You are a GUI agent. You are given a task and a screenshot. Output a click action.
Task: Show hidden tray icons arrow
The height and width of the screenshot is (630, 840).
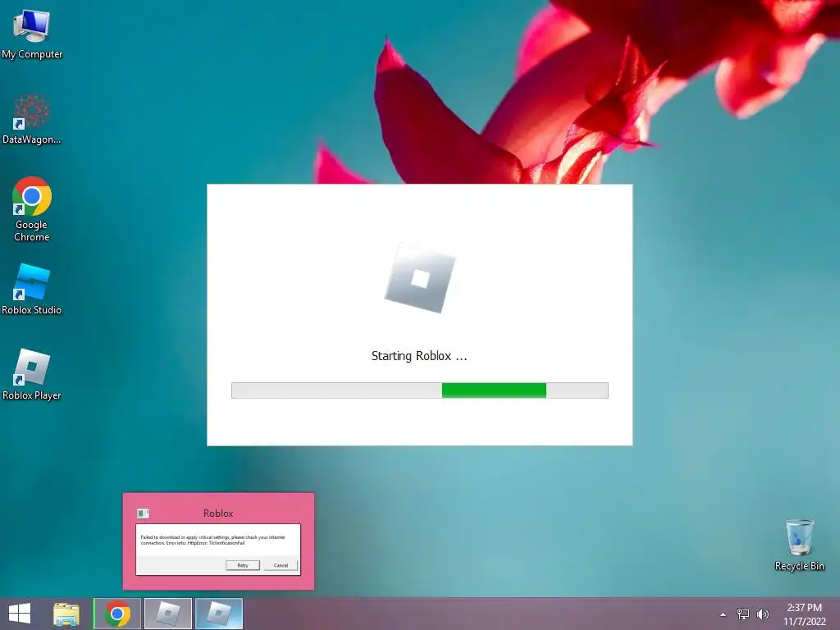[x=724, y=614]
